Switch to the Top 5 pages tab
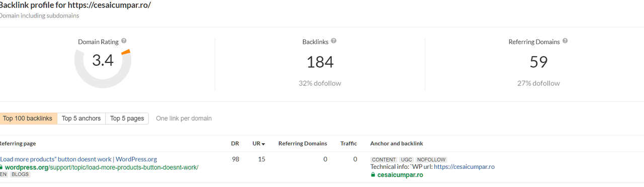The width and height of the screenshot is (644, 187). click(x=127, y=119)
